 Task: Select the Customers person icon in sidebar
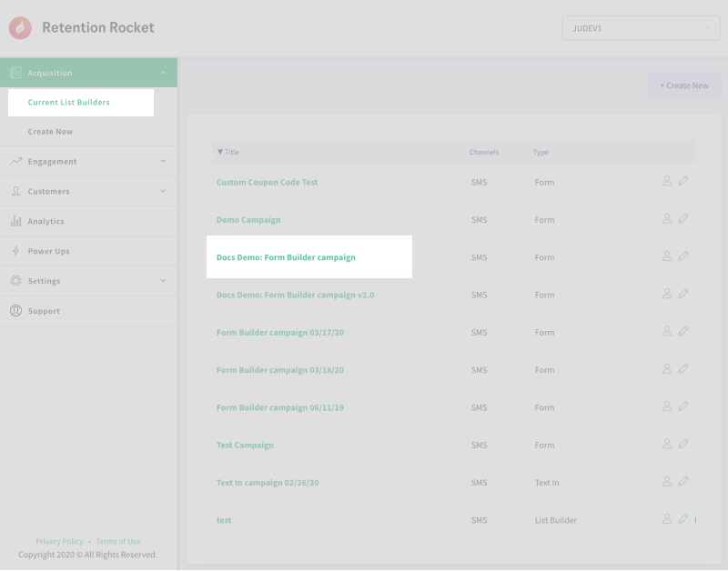pos(15,191)
